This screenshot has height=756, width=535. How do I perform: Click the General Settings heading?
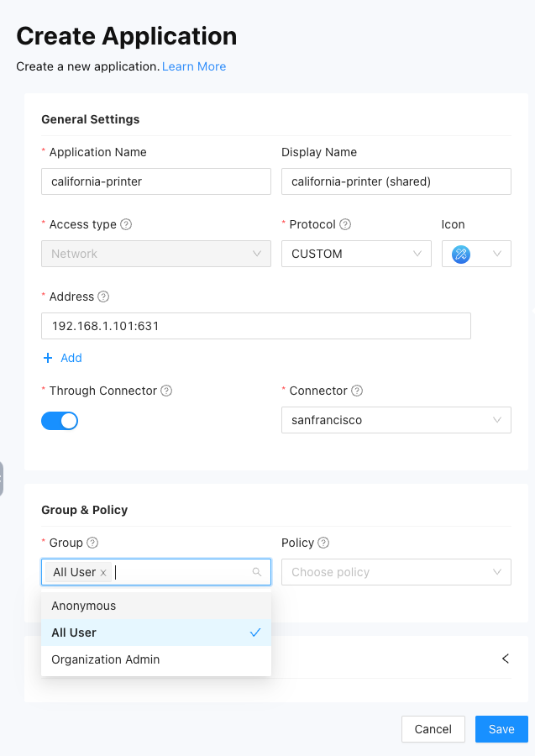click(x=91, y=119)
